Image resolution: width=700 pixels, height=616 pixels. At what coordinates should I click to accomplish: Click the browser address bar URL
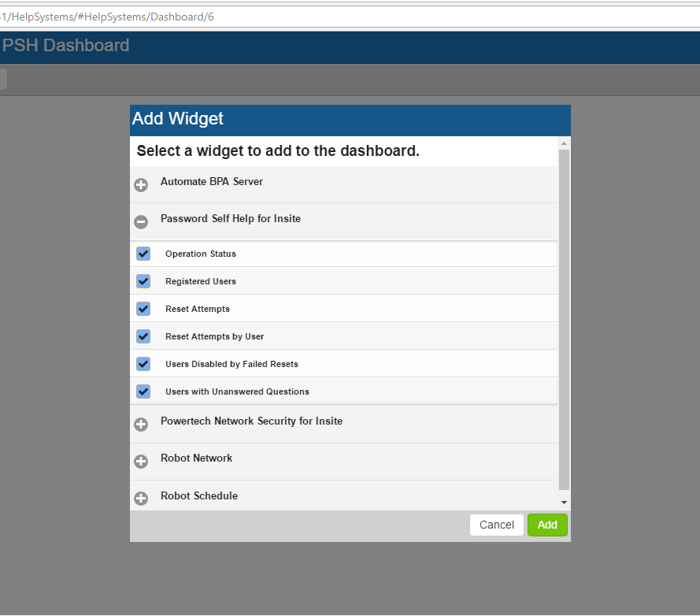click(x=107, y=17)
